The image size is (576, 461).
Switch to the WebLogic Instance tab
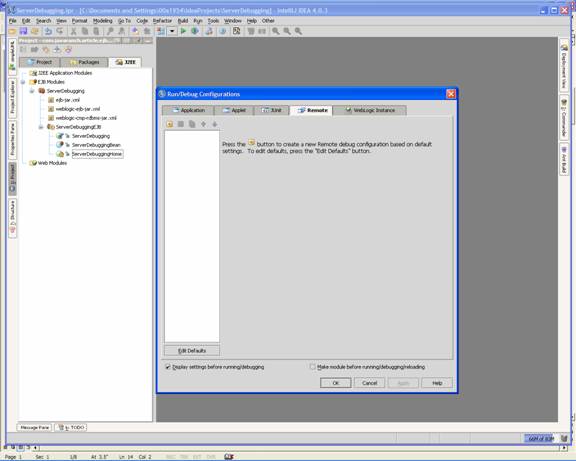[x=370, y=110]
